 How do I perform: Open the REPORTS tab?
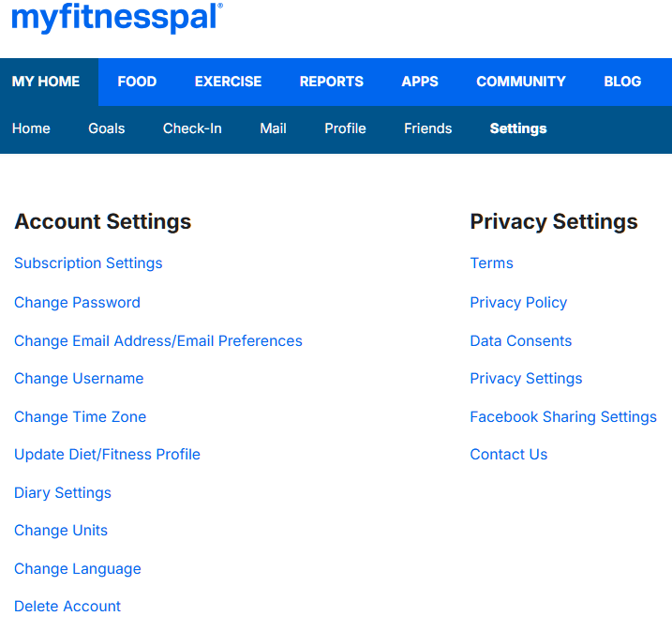click(331, 82)
